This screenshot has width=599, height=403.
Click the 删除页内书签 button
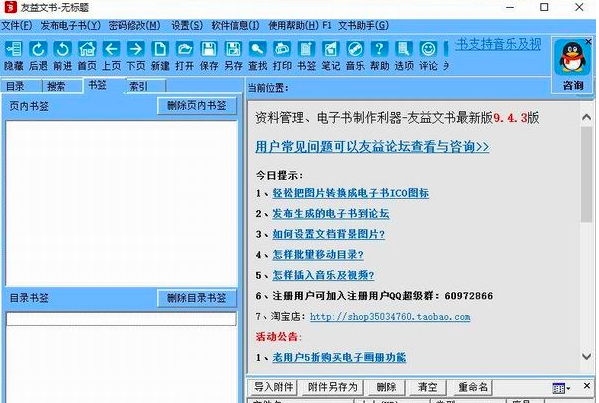(197, 106)
